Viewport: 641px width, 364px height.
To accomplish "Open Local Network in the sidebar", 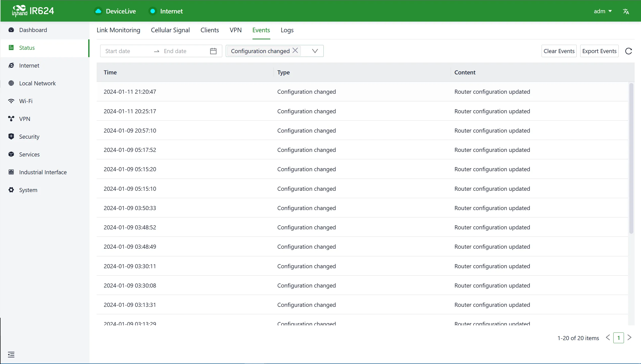I will coord(45,83).
